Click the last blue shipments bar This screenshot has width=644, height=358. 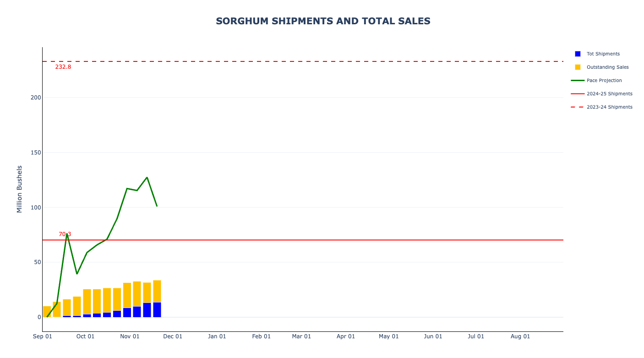point(157,310)
